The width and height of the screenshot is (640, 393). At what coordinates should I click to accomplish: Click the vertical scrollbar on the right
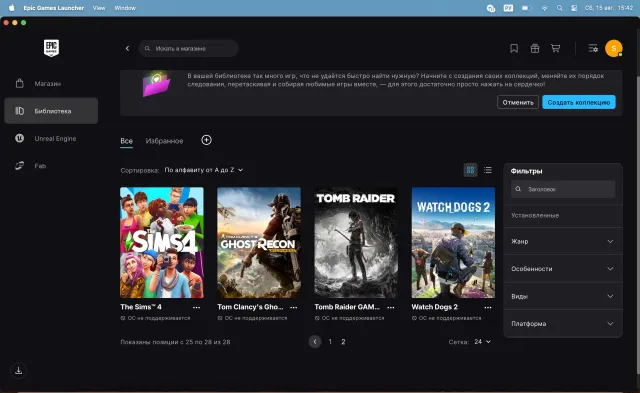click(x=638, y=224)
